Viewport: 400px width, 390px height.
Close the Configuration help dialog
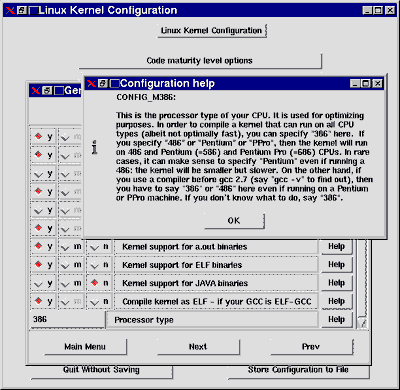tap(377, 84)
